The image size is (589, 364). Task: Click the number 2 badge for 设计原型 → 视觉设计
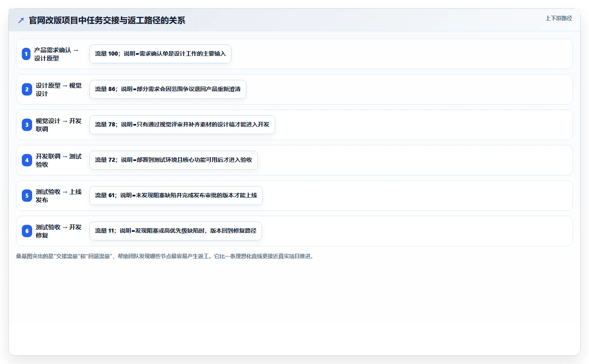coord(27,89)
